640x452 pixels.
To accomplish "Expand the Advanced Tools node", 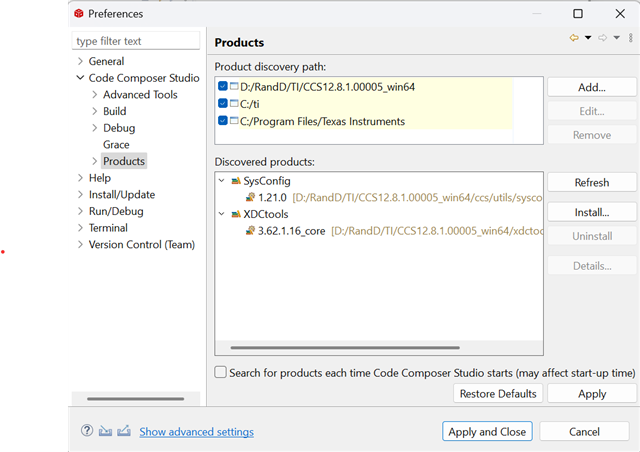I will (x=95, y=95).
